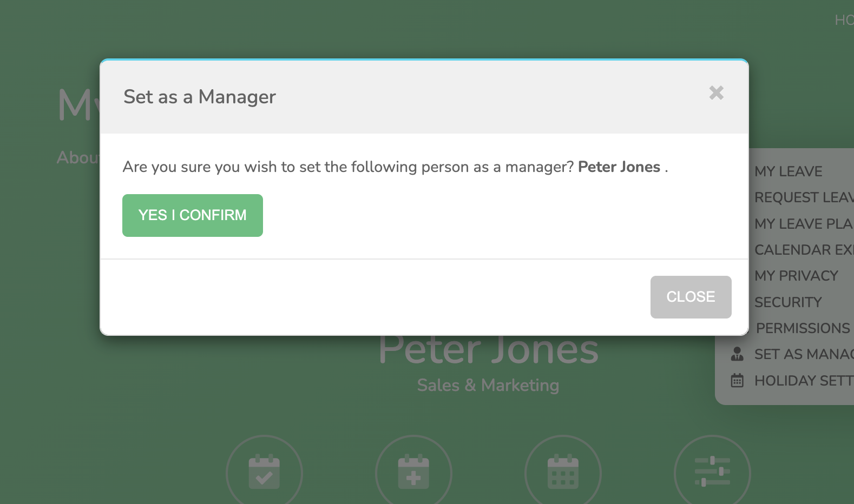Choose SET AS MANAGER menu entry
Image resolution: width=854 pixels, height=504 pixels.
(x=804, y=354)
